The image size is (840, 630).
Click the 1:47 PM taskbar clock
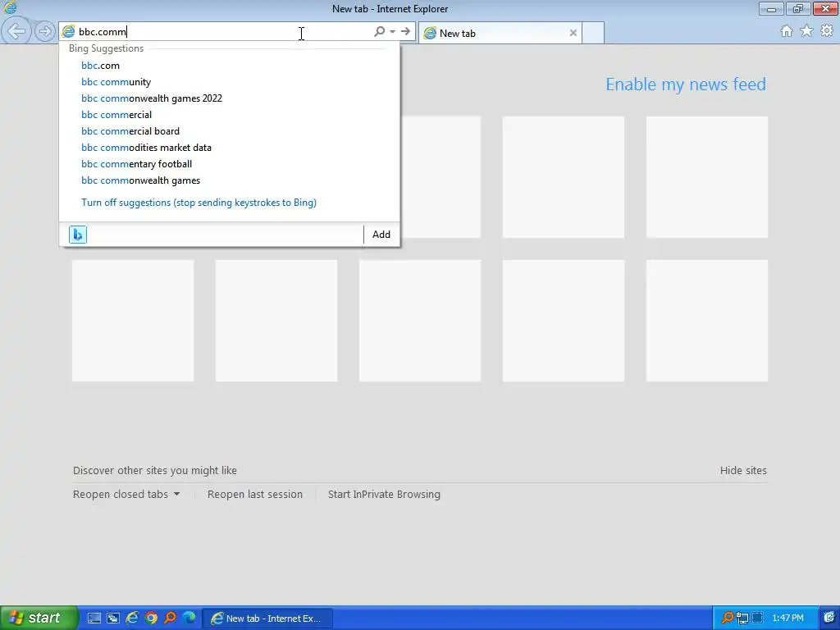point(787,619)
